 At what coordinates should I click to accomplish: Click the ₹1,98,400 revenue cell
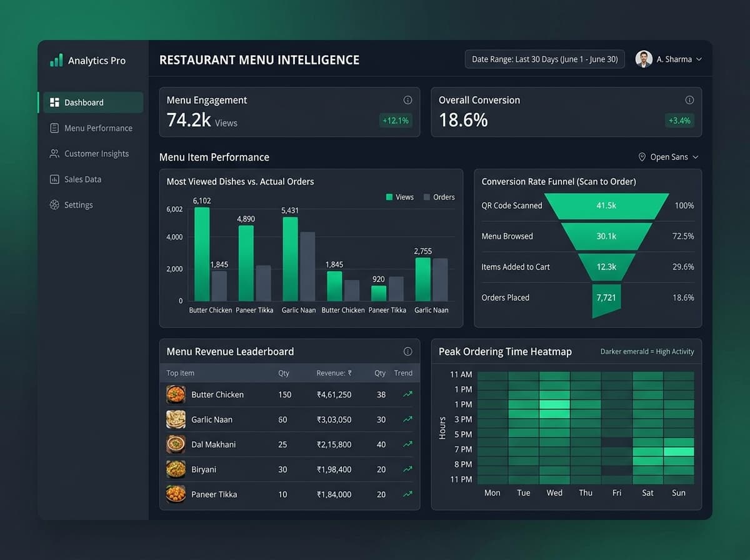click(334, 469)
